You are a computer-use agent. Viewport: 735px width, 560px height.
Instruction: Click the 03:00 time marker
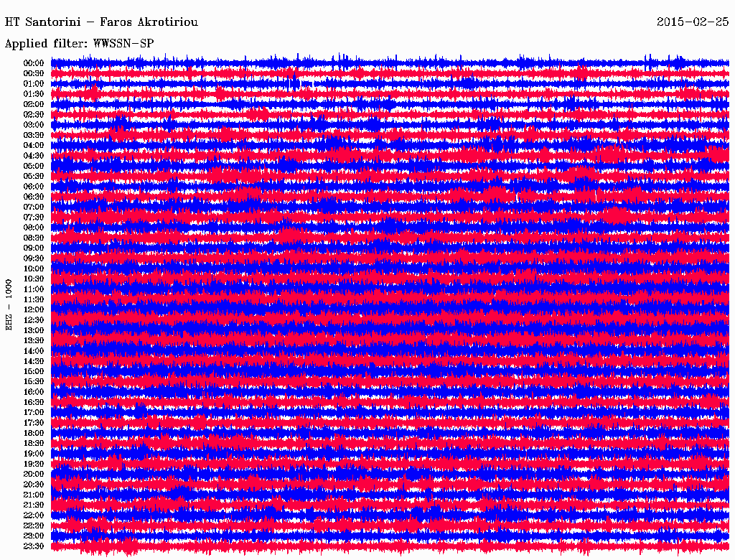click(34, 125)
